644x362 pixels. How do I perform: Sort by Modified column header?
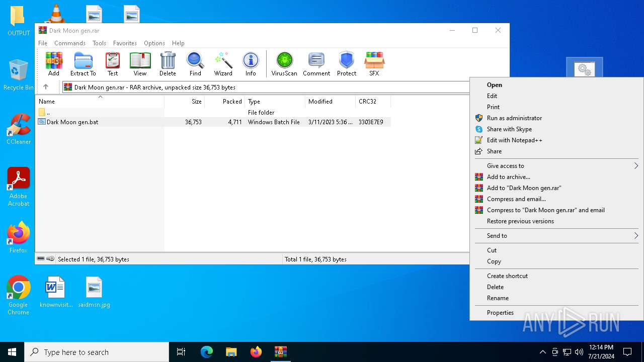[330, 102]
